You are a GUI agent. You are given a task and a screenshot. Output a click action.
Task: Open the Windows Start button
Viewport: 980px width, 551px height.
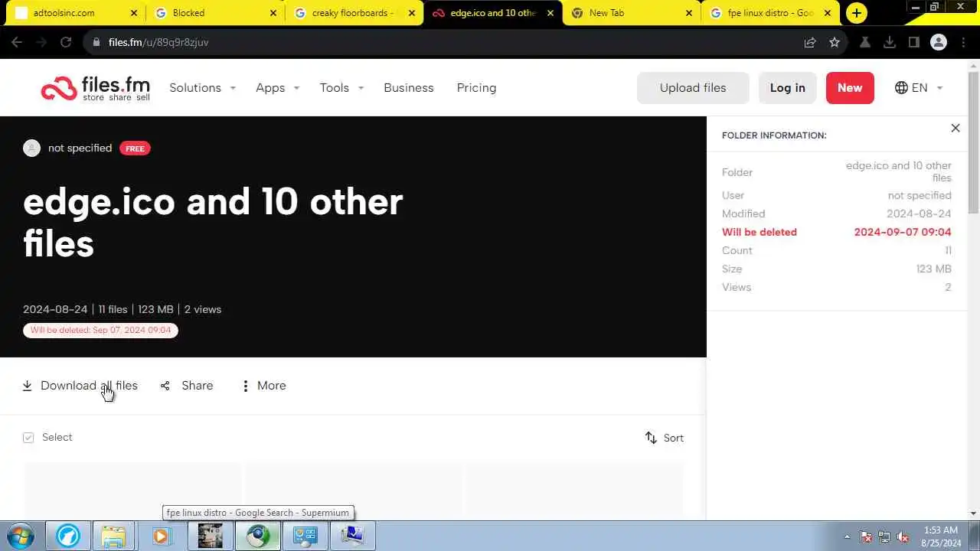pos(20,536)
